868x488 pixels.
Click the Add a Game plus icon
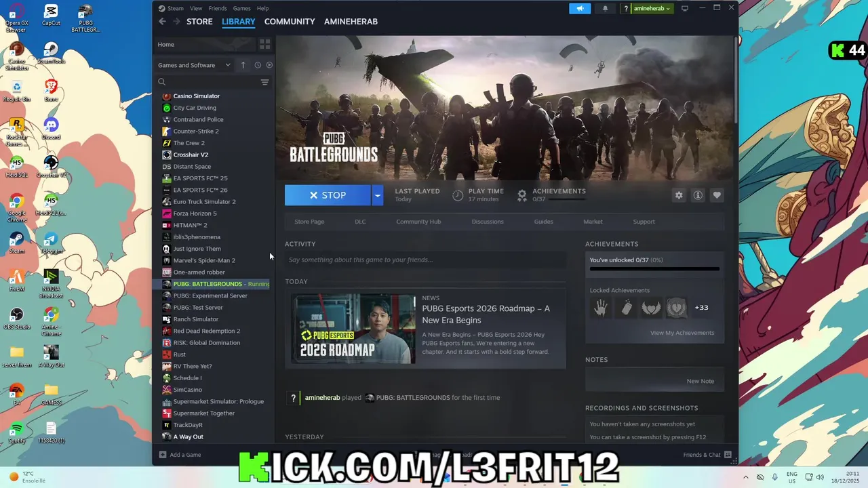coord(162,455)
